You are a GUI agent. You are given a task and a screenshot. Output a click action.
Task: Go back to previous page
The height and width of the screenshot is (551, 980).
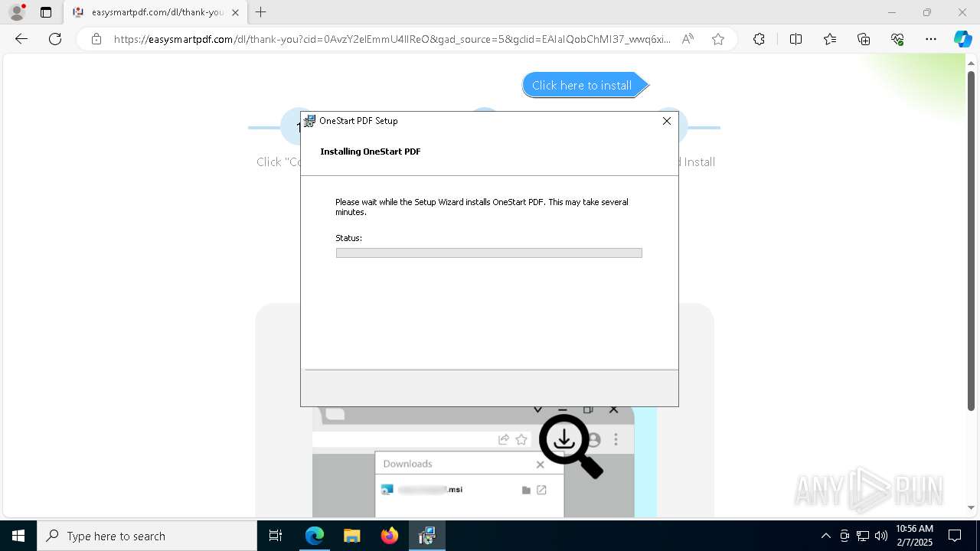21,39
